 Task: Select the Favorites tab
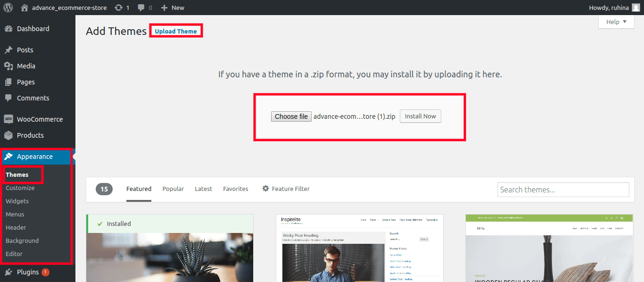tap(235, 189)
